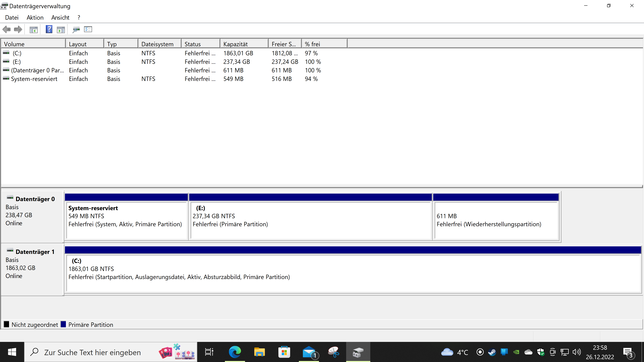Click the blue Primäre Partition legend swatch

coord(63,324)
